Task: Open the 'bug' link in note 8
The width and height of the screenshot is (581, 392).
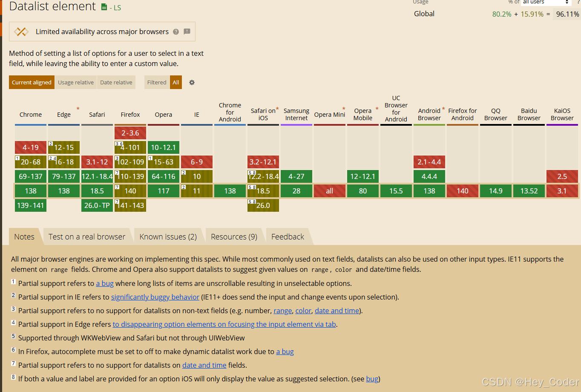Action: (x=372, y=379)
